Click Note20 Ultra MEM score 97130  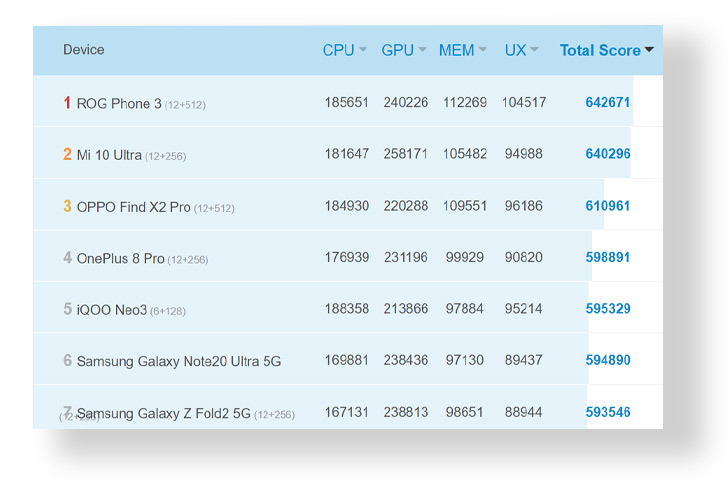(x=465, y=360)
